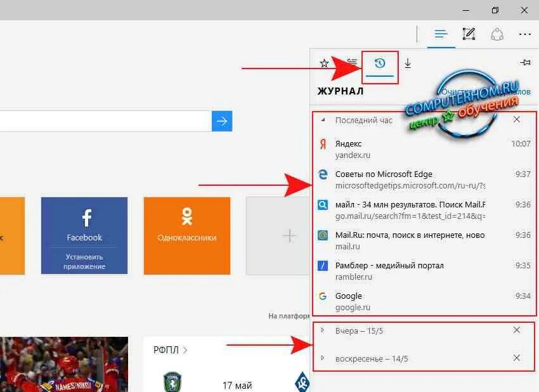Click the mail.ru URL text

pyautogui.click(x=347, y=247)
